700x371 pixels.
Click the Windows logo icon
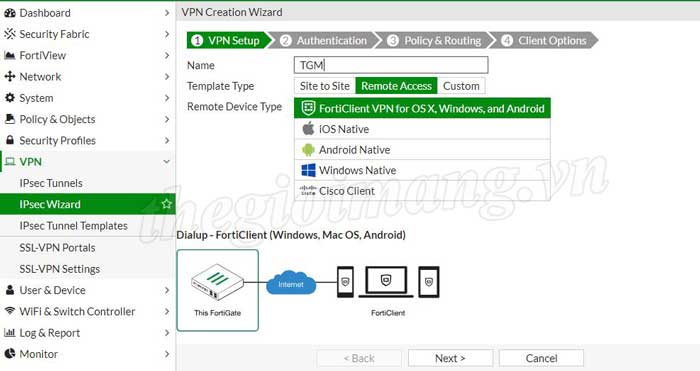click(308, 170)
